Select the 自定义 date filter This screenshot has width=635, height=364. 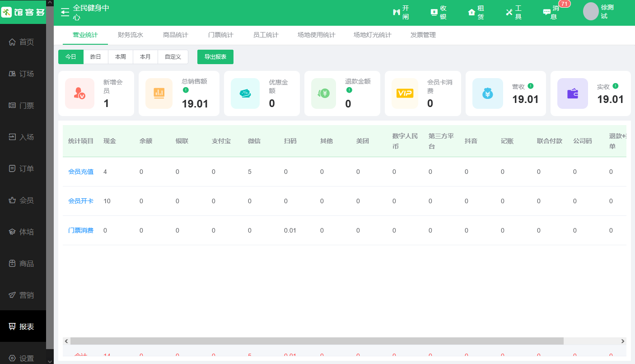pyautogui.click(x=173, y=57)
